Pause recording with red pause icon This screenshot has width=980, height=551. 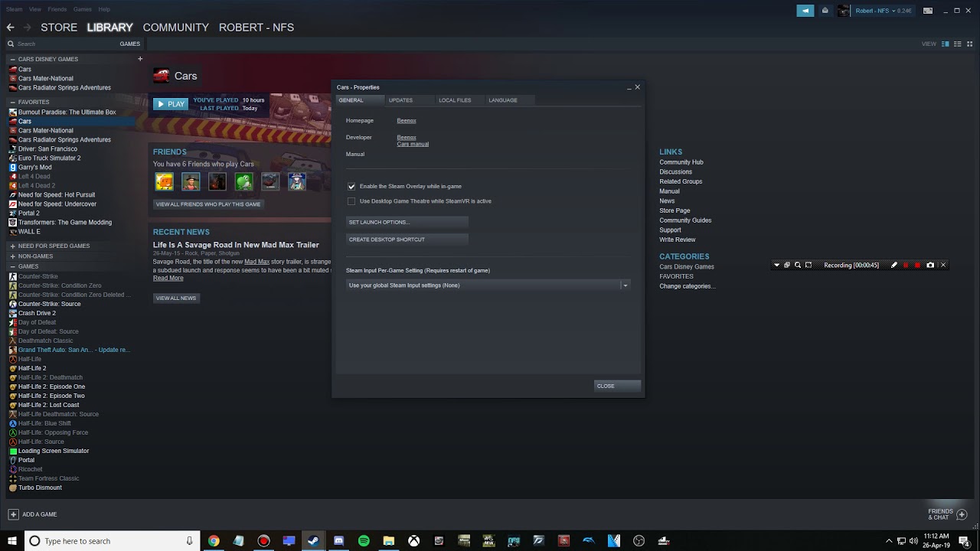(906, 265)
